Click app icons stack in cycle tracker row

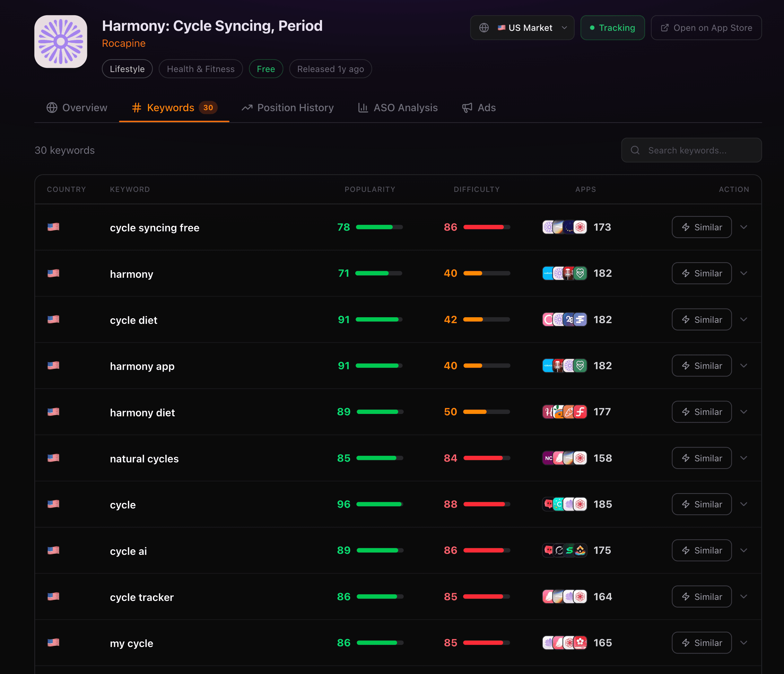tap(565, 596)
